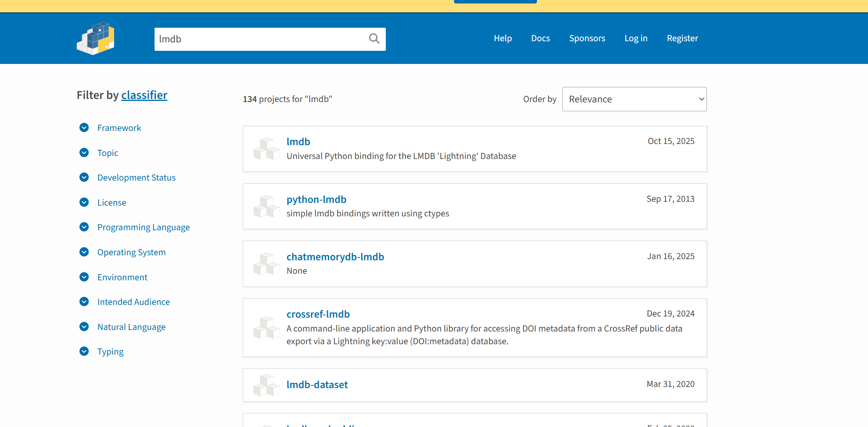
Task: Click the Log in link
Action: pos(636,39)
